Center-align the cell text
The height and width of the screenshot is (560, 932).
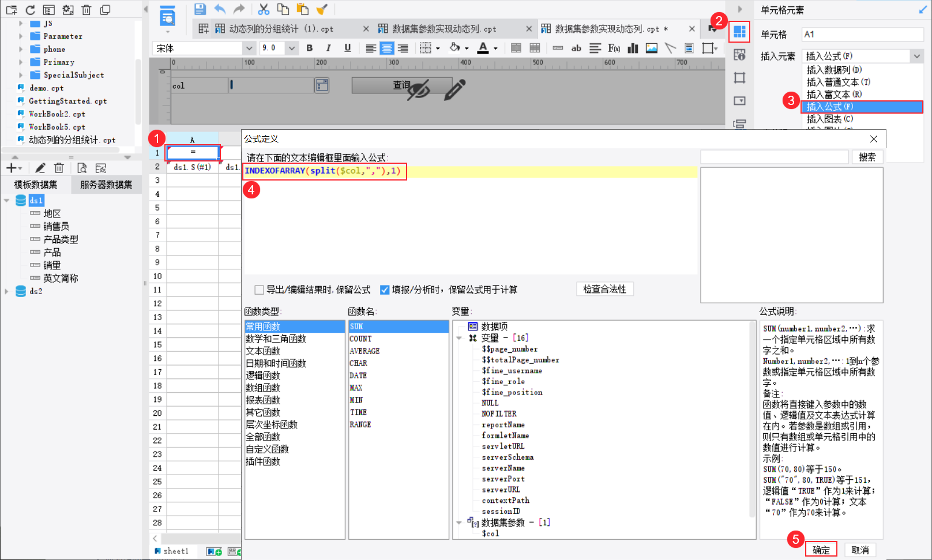[386, 48]
